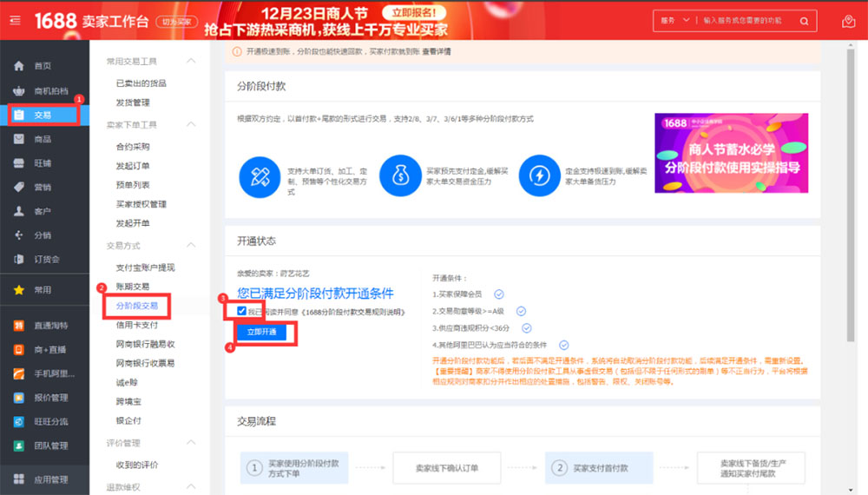The width and height of the screenshot is (868, 495).
Task: Click the orange info icon in notice bar
Action: click(x=237, y=51)
